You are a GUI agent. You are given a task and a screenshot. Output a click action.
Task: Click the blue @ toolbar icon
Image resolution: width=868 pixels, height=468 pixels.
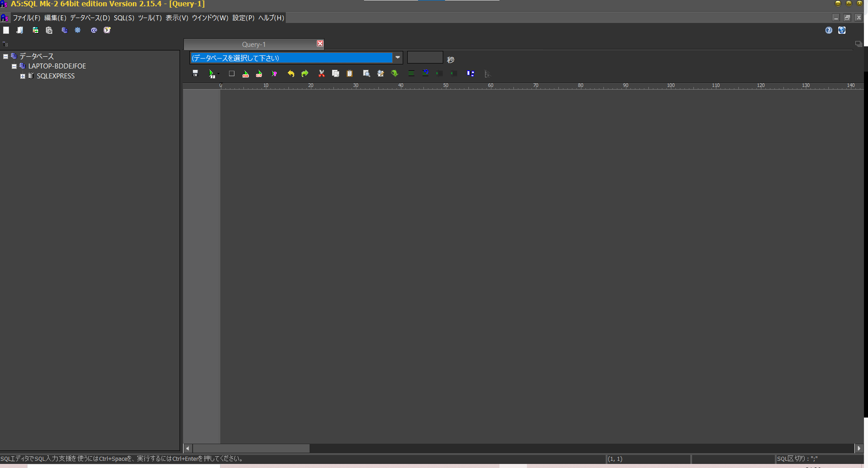point(94,30)
